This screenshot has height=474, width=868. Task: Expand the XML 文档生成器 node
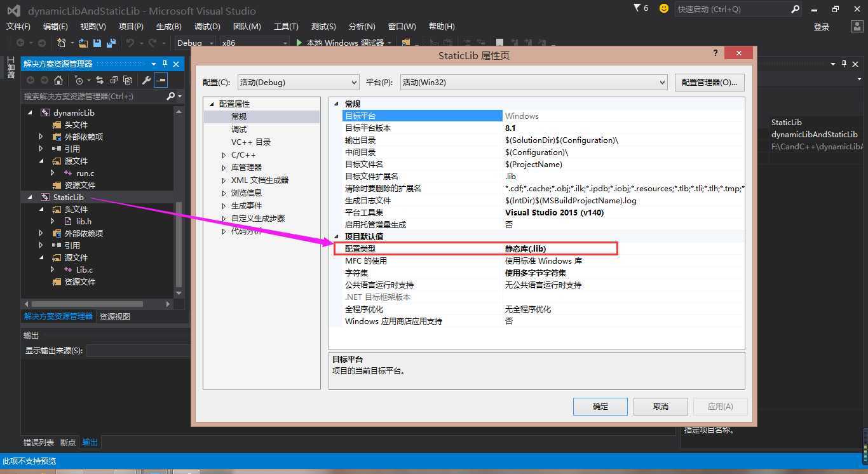pyautogui.click(x=224, y=180)
